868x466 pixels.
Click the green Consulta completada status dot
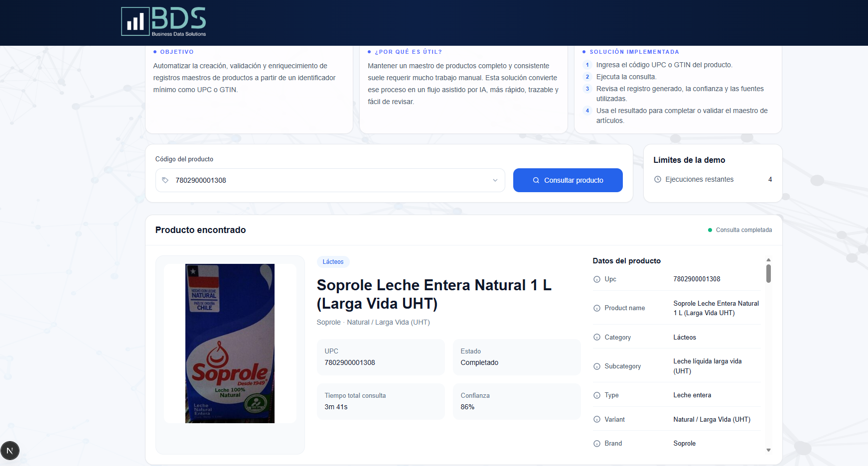coord(710,230)
